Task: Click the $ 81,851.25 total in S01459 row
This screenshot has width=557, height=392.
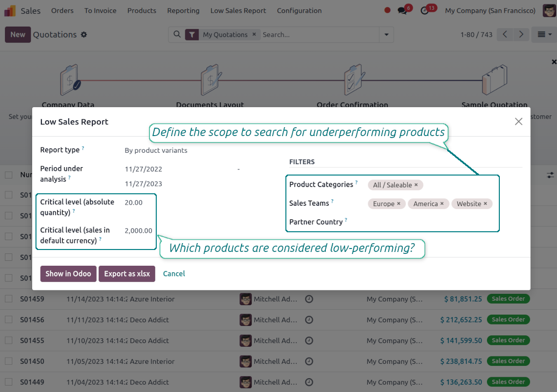Action: click(x=463, y=299)
